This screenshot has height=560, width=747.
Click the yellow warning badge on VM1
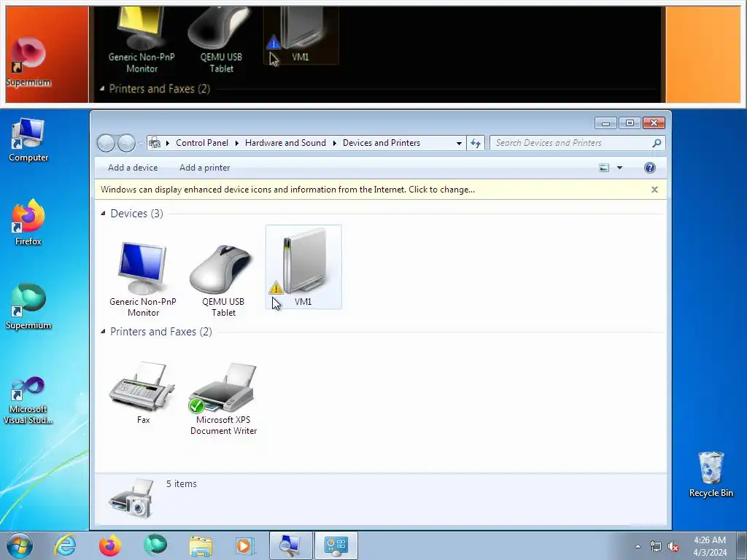pyautogui.click(x=276, y=287)
